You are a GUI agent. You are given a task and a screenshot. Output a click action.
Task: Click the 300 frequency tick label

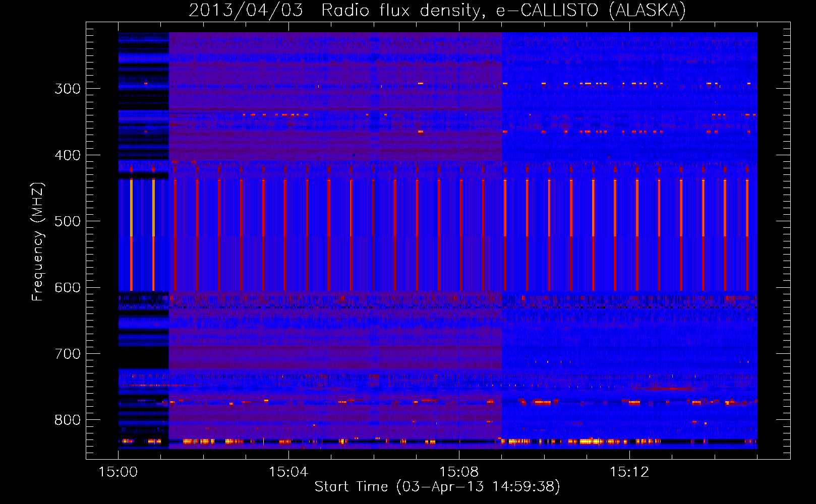point(68,89)
